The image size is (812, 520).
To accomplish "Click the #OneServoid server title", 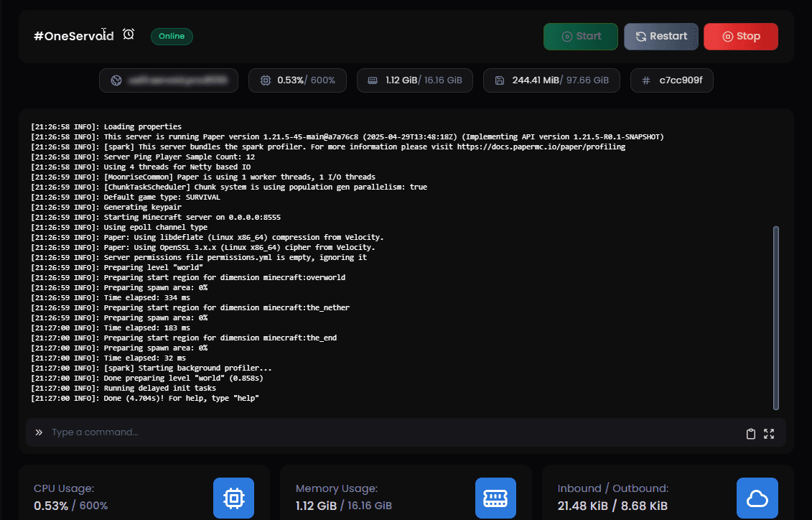I will point(73,36).
